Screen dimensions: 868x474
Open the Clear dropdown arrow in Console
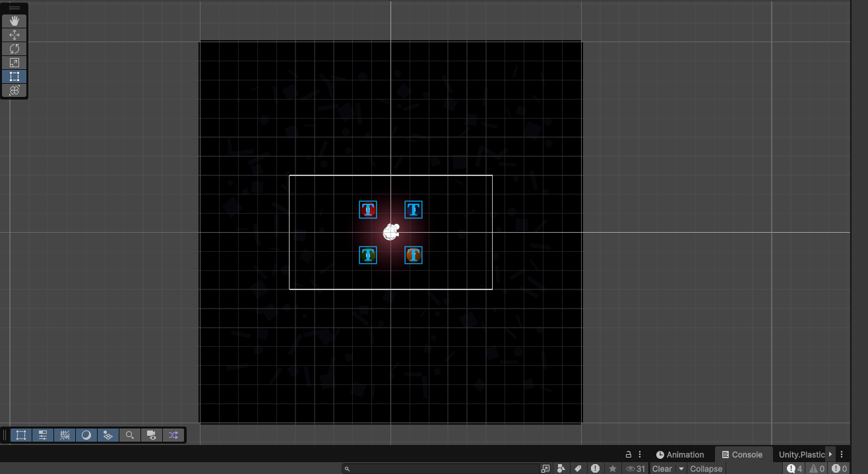pos(681,469)
